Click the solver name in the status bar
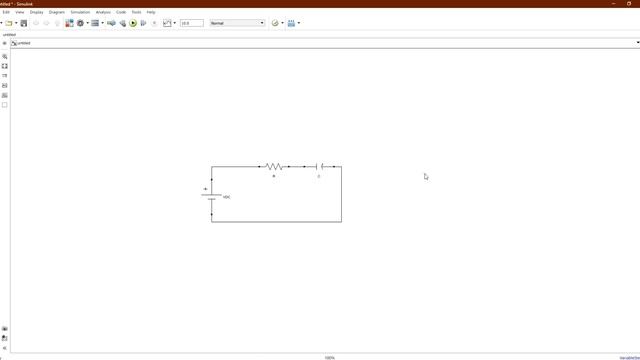The image size is (640, 360). coord(630,358)
